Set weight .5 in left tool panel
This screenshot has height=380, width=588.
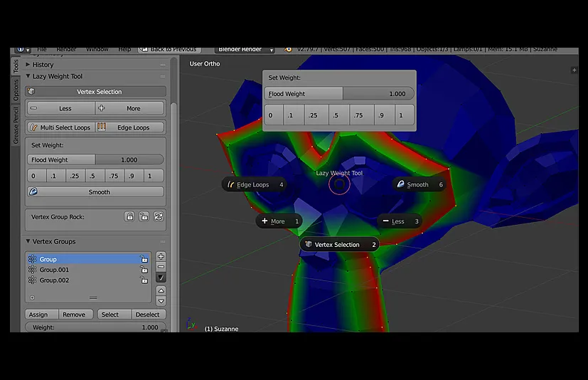coord(95,176)
